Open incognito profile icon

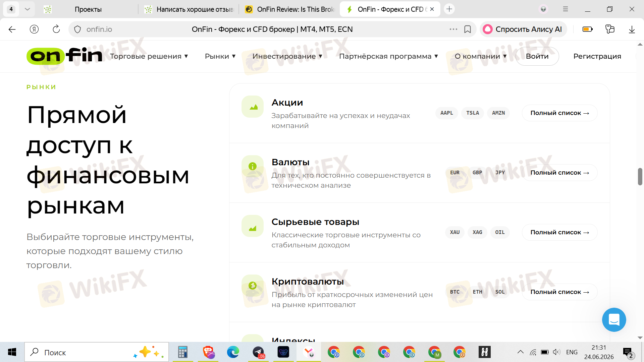click(x=543, y=9)
